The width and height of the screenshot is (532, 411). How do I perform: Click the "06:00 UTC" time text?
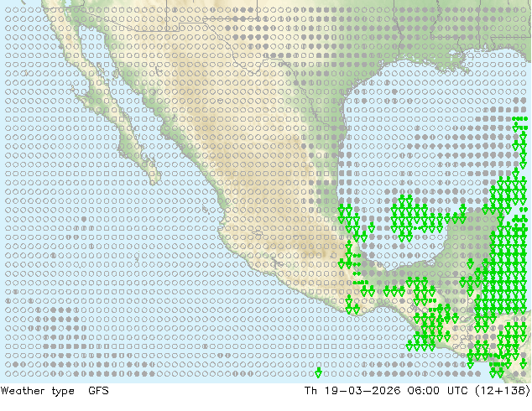click(x=440, y=391)
